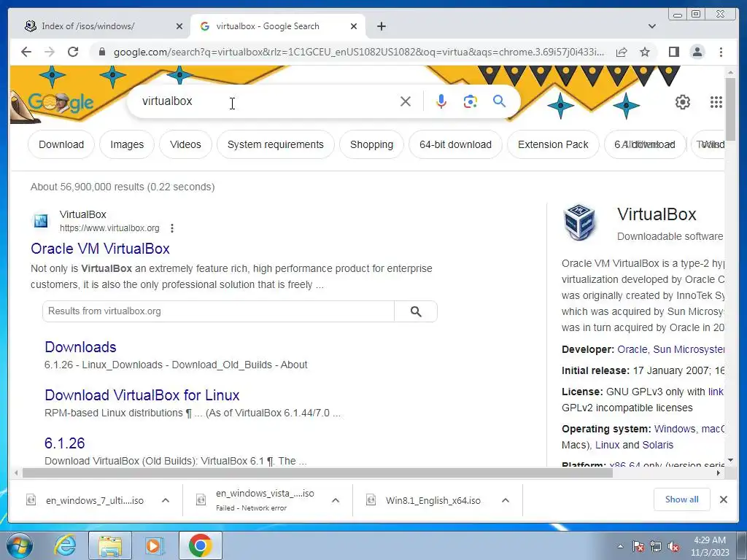Click the Solaris link
The height and width of the screenshot is (560, 747).
point(658,445)
